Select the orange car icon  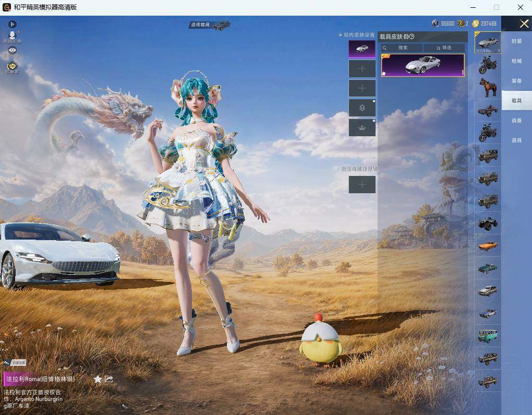click(488, 245)
